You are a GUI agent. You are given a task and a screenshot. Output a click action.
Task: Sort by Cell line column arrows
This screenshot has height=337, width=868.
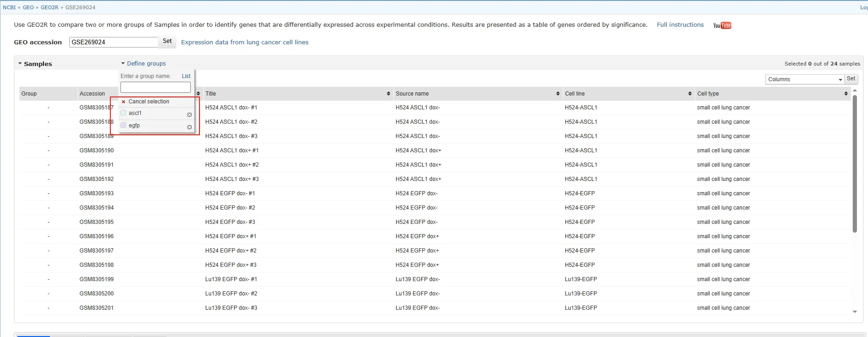pos(690,94)
